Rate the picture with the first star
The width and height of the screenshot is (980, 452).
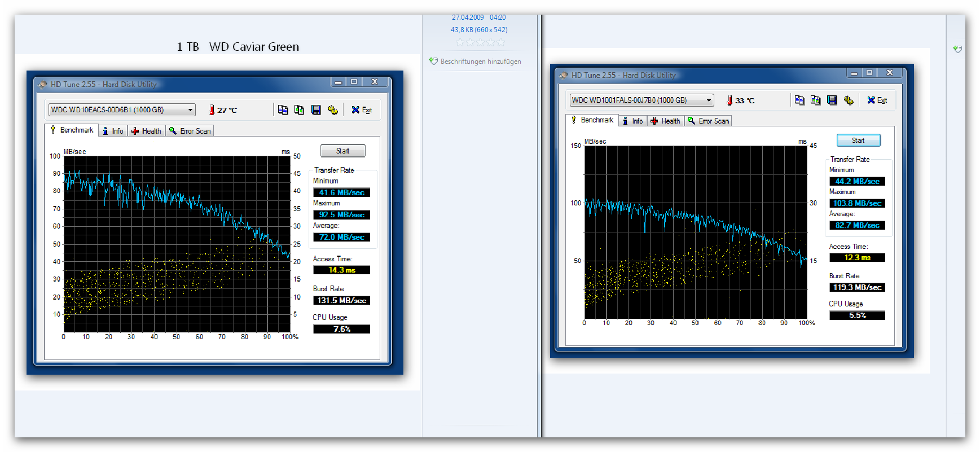460,42
